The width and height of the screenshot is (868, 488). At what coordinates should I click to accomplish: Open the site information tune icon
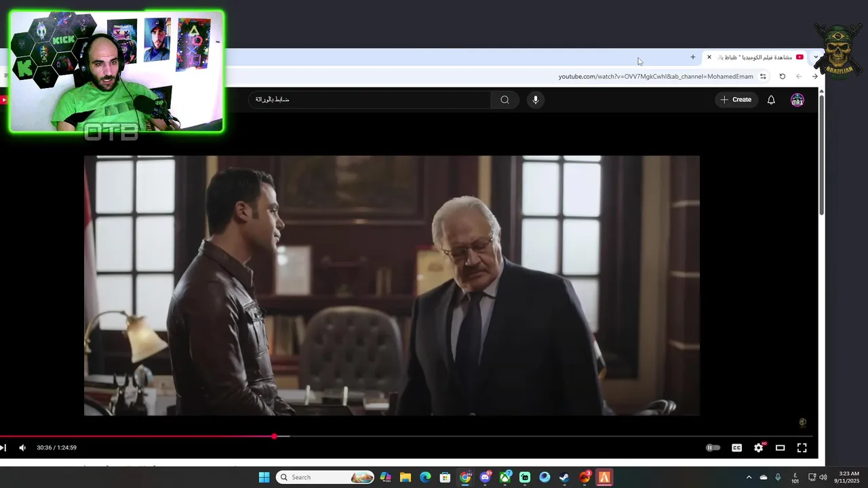pos(763,77)
